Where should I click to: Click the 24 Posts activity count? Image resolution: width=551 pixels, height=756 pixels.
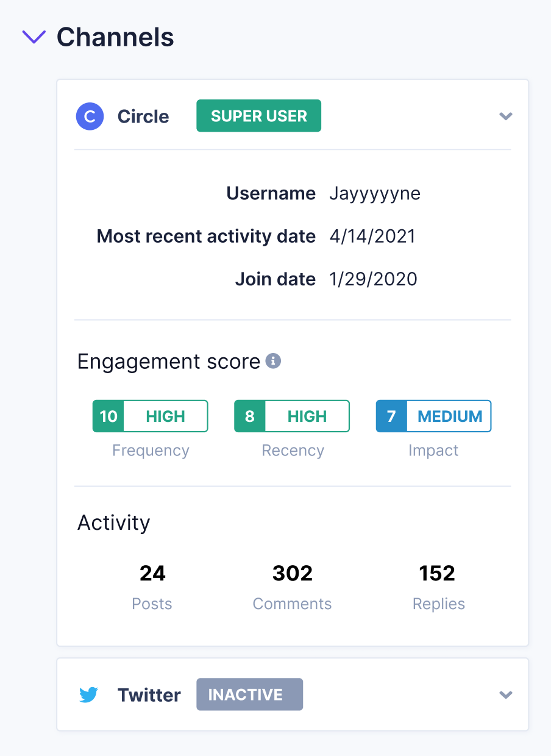pyautogui.click(x=152, y=574)
